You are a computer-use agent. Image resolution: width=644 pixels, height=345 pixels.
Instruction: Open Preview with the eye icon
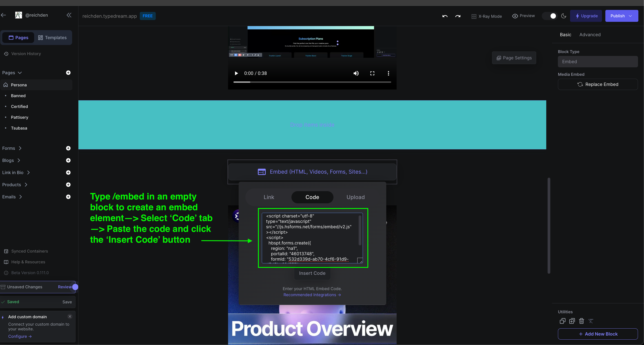click(x=523, y=16)
